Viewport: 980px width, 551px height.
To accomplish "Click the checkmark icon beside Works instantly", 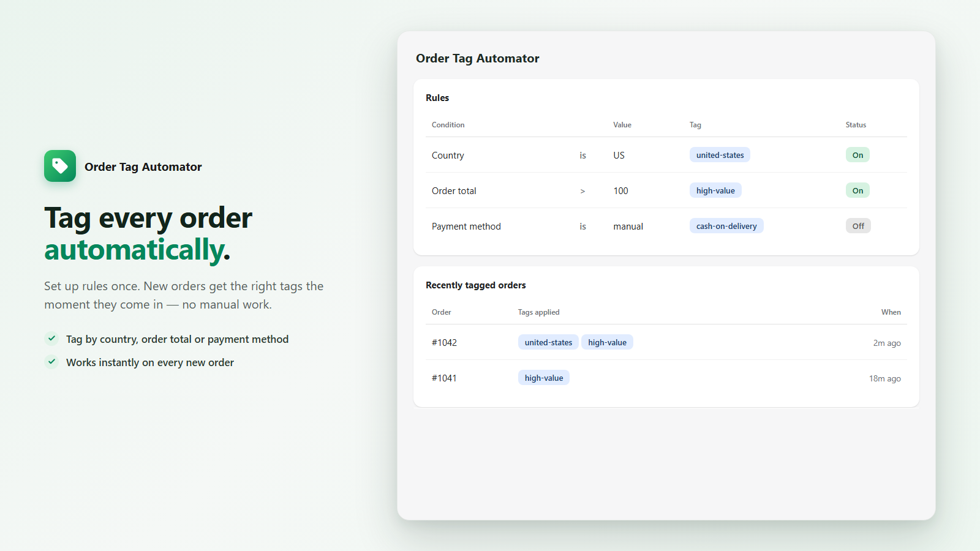I will pos(52,361).
